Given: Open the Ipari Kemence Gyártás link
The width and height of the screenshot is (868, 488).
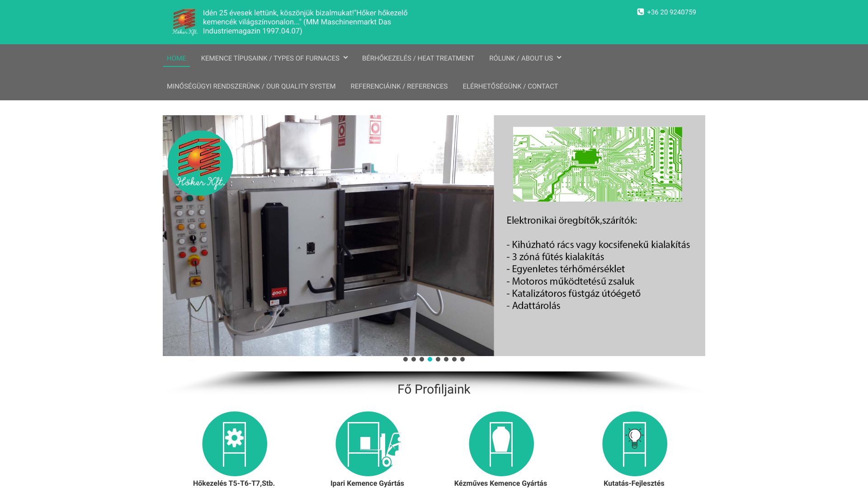Looking at the screenshot, I should tap(367, 483).
